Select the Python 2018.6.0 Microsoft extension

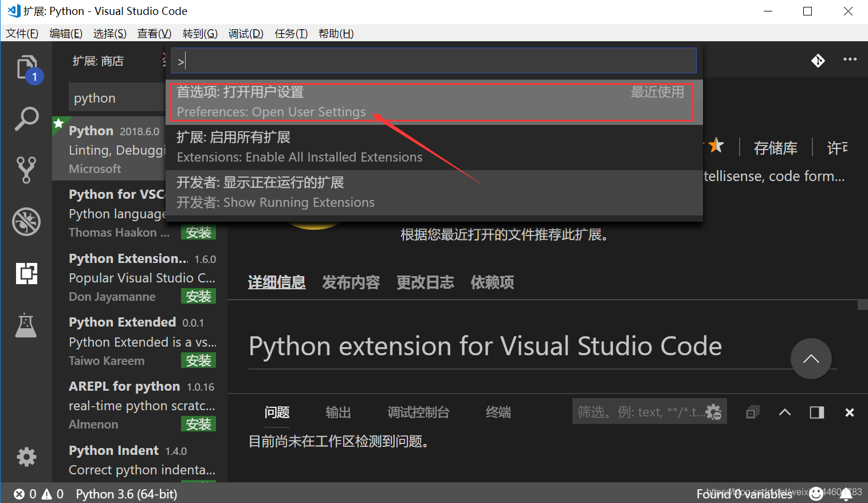click(109, 149)
